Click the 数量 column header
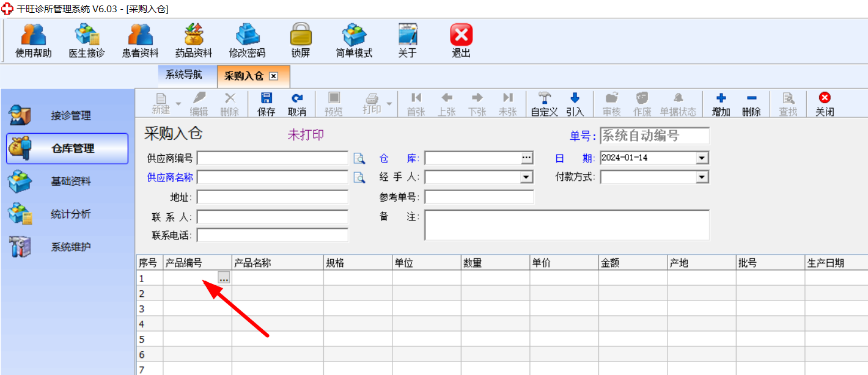Screen dimensions: 868x375 pos(495,263)
